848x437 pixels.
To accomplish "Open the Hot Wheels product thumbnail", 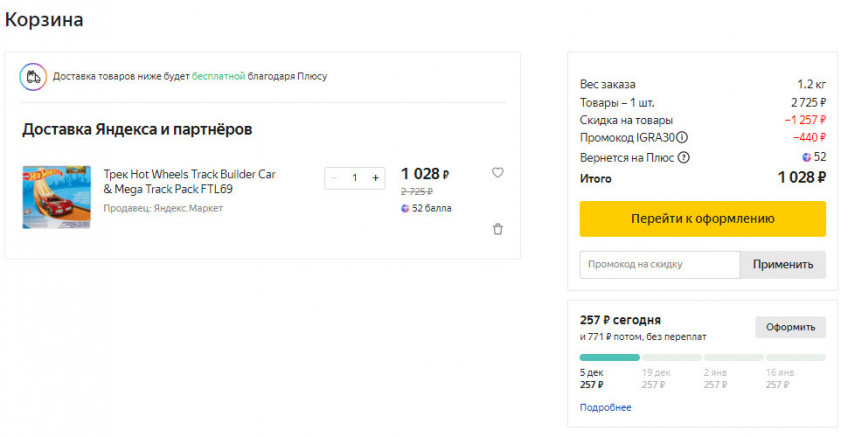I will pyautogui.click(x=56, y=197).
